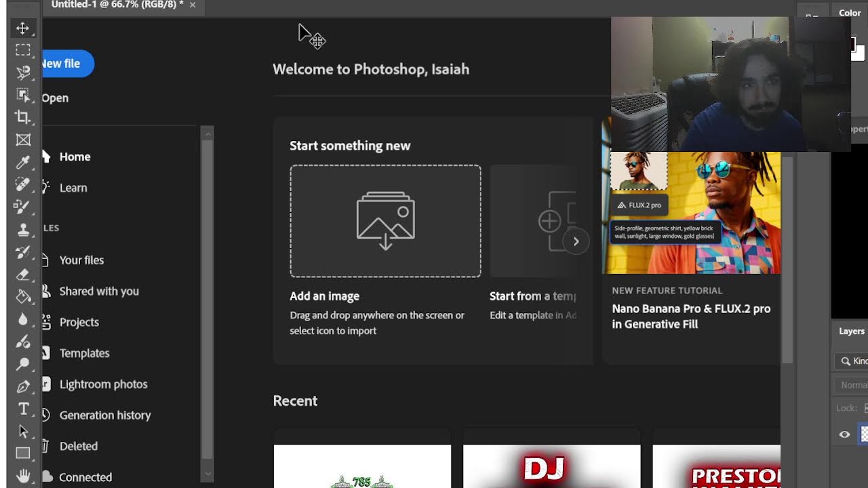Select the Crop tool

pyautogui.click(x=23, y=117)
